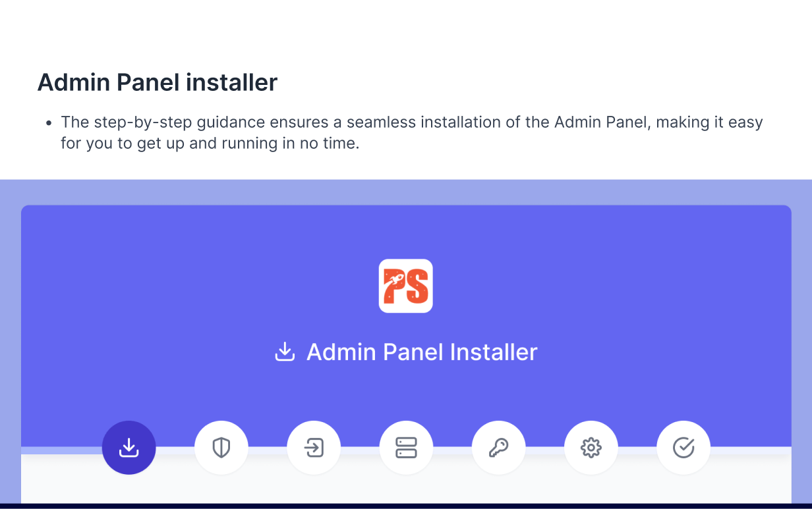
Task: Click the "Admin Panel Installer" banner title
Action: point(422,352)
